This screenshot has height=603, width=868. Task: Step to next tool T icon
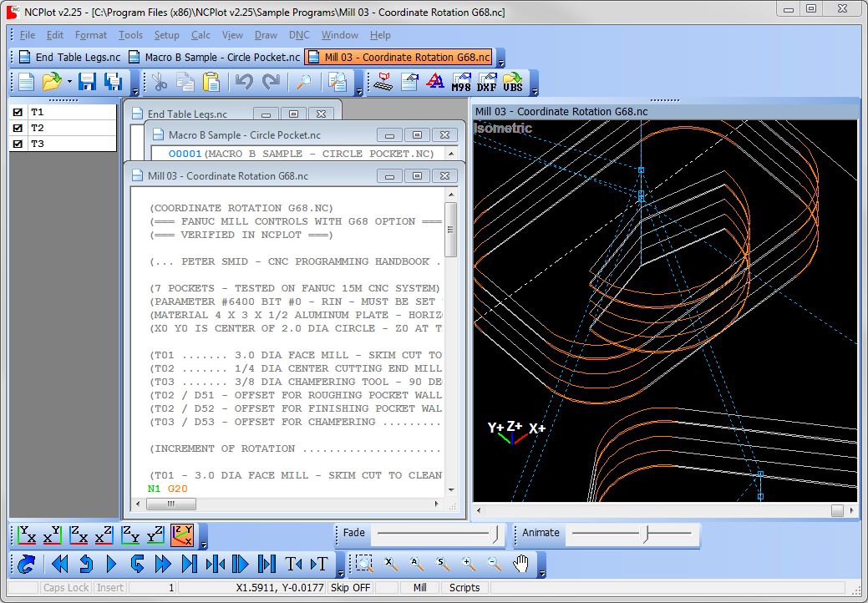(x=319, y=565)
